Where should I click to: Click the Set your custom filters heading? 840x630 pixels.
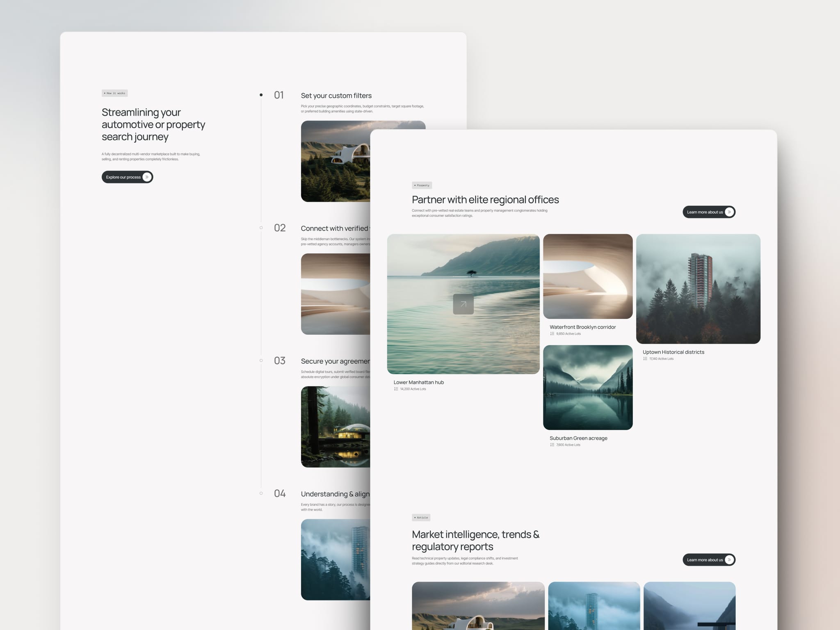[336, 96]
